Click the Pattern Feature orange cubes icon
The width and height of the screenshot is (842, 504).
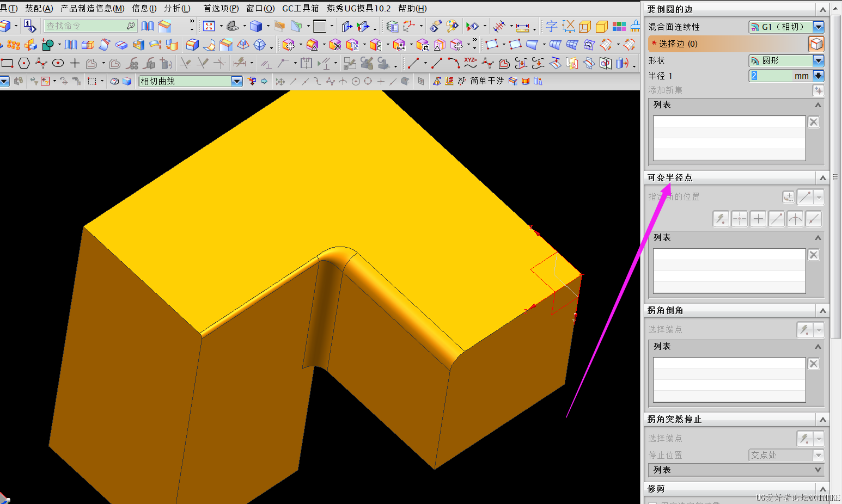tap(14, 45)
